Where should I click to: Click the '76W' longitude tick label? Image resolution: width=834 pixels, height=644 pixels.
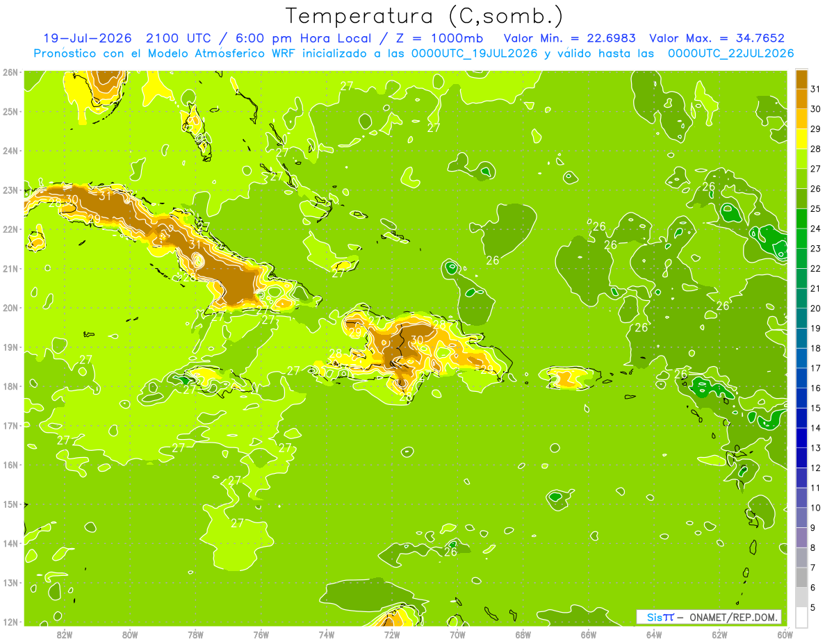[x=261, y=634]
